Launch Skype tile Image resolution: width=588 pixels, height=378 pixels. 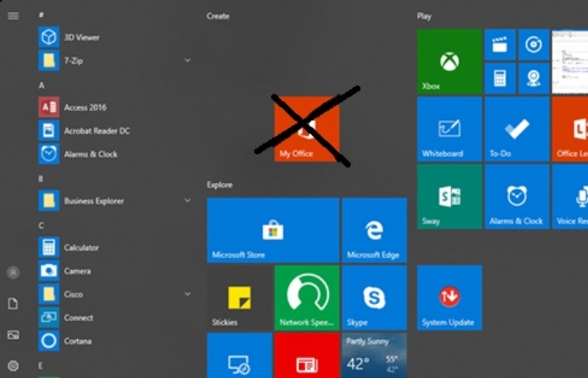point(375,297)
